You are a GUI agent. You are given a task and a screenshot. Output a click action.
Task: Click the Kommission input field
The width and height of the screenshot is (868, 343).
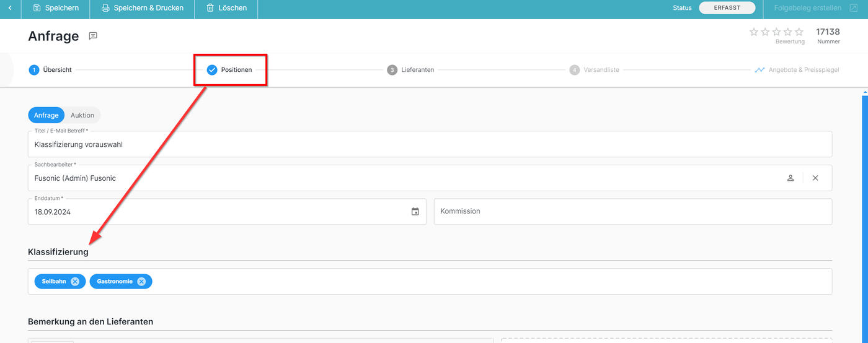pyautogui.click(x=632, y=212)
